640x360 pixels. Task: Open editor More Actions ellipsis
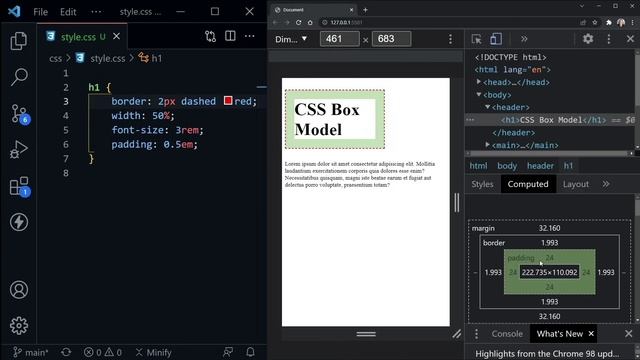click(x=249, y=36)
